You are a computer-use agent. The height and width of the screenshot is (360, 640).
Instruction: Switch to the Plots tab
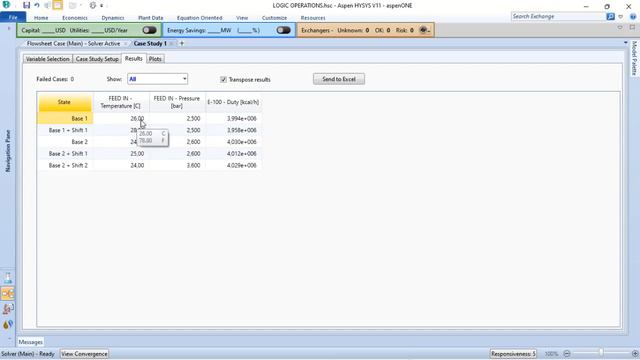click(155, 59)
